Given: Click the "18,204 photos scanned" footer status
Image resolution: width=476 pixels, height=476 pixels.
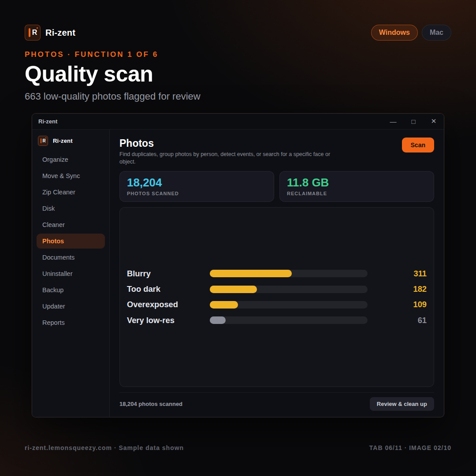Looking at the screenshot, I should tap(151, 404).
